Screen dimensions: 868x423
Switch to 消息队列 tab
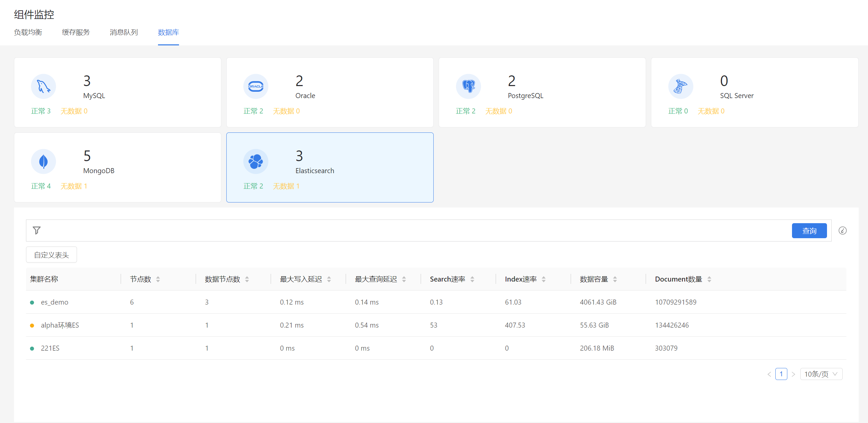pos(124,32)
